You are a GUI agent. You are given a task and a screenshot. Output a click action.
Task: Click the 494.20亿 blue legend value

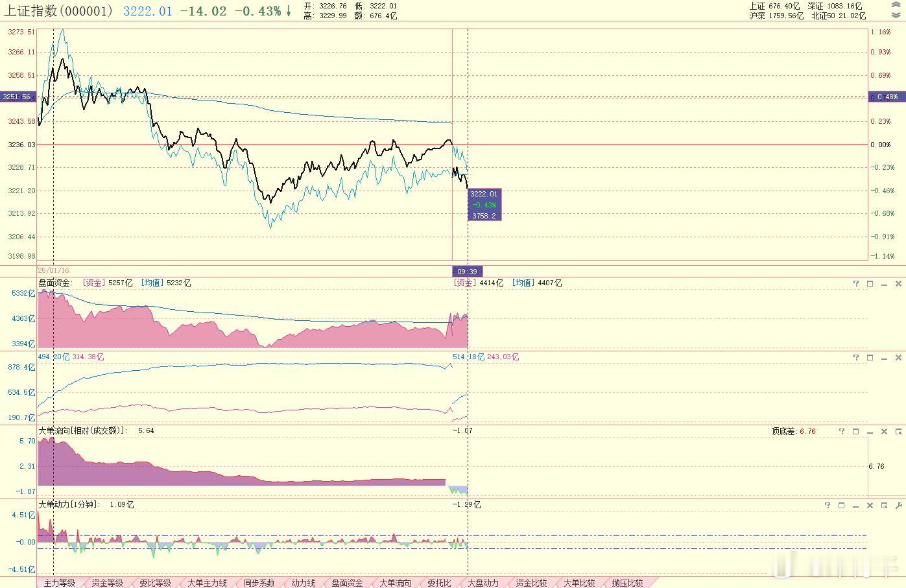[53, 357]
